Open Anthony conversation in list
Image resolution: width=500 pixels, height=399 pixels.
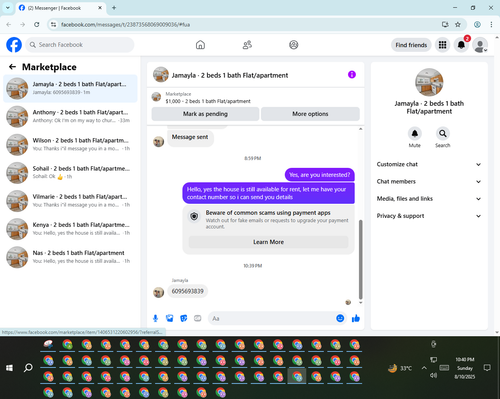(x=70, y=116)
